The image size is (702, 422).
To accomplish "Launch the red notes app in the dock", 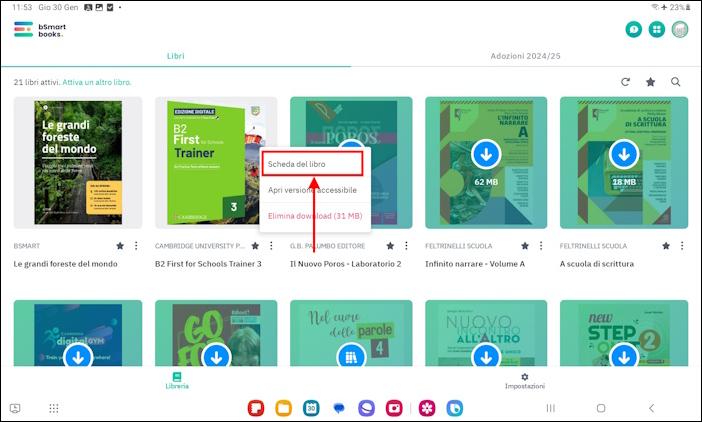I will coord(256,408).
